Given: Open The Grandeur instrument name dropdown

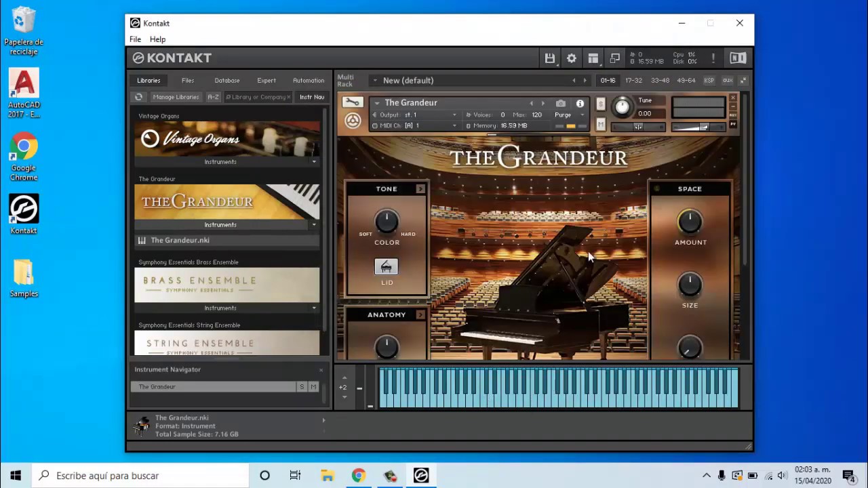Looking at the screenshot, I should [377, 103].
